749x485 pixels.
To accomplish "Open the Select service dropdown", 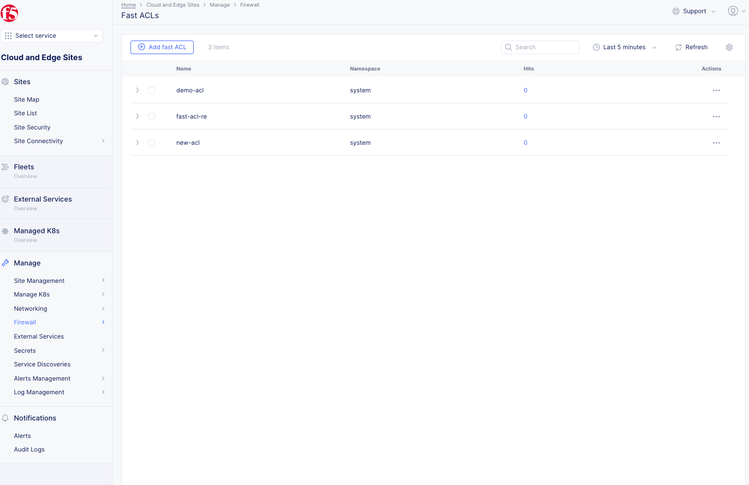I will click(x=52, y=36).
